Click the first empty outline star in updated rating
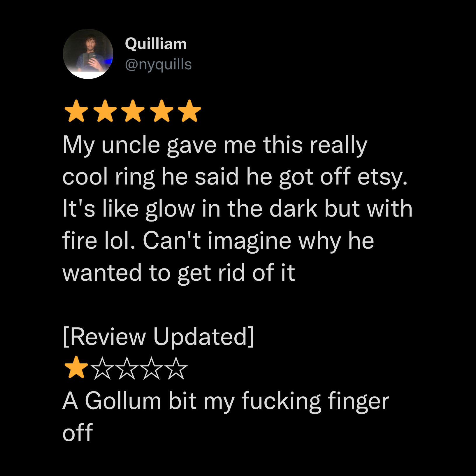The height and width of the screenshot is (476, 476). tap(102, 368)
